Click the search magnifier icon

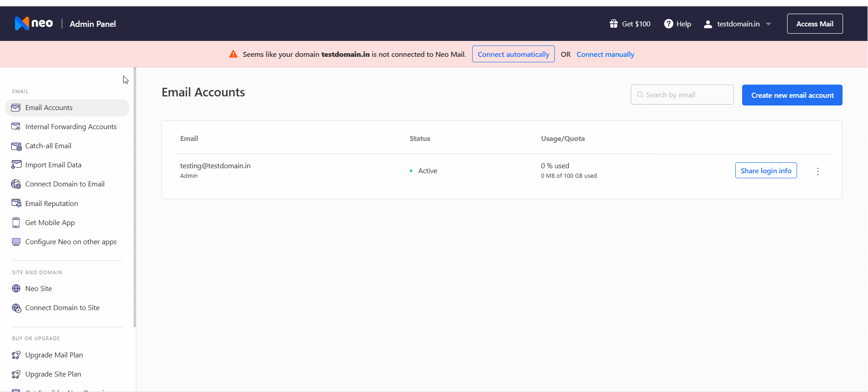coord(640,95)
